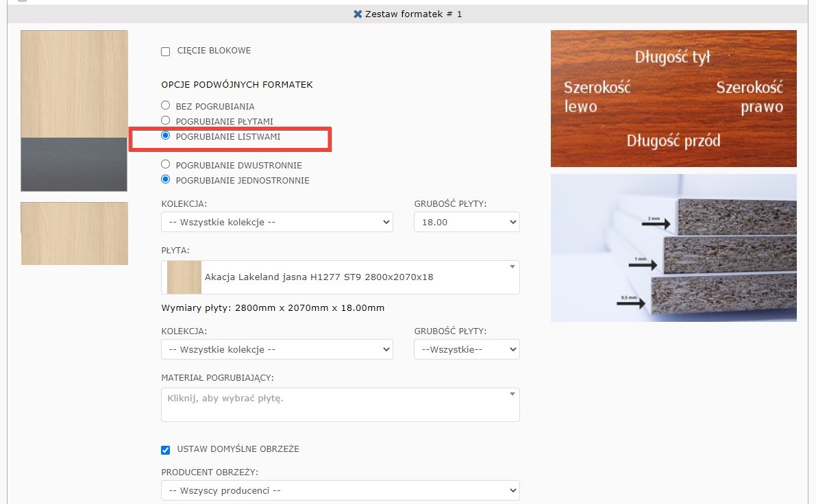
Task: Open Grubość płyty --Wszystkie-- dropdown
Action: (x=467, y=349)
